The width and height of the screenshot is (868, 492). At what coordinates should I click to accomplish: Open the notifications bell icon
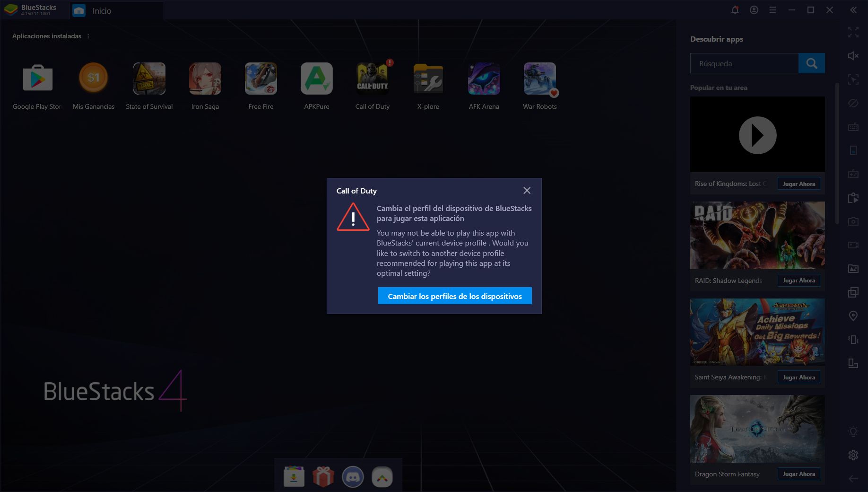tap(735, 10)
